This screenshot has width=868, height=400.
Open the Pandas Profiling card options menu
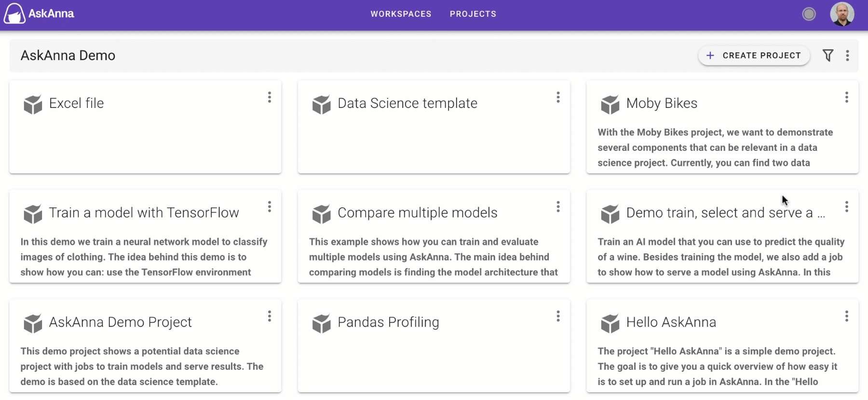coord(558,316)
